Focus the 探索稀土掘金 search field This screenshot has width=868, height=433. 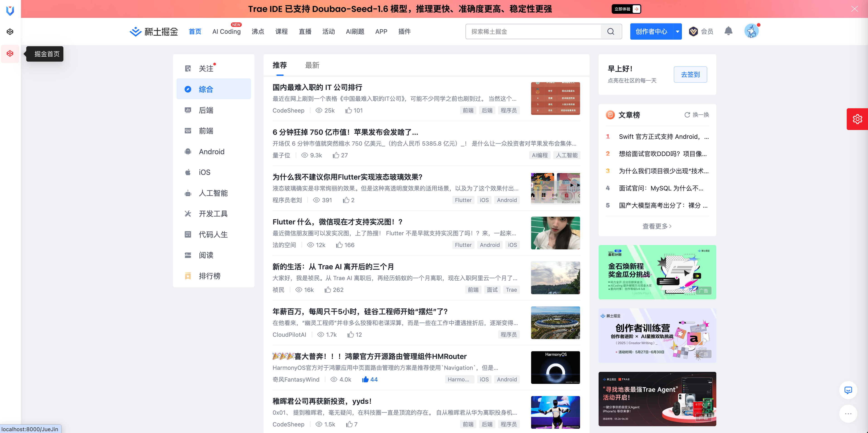(x=533, y=31)
